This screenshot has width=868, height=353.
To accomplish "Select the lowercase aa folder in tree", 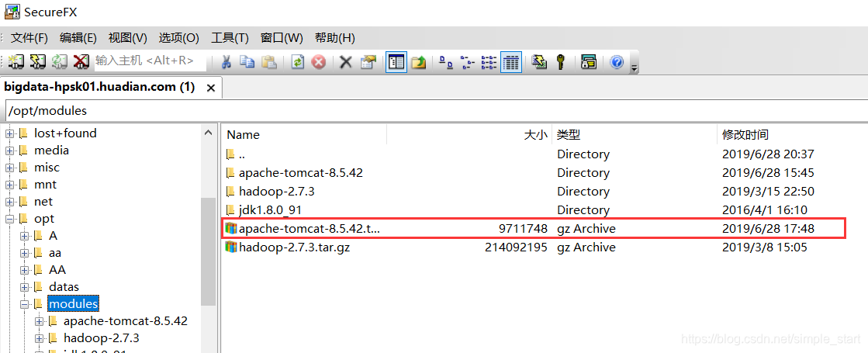I will click(55, 253).
